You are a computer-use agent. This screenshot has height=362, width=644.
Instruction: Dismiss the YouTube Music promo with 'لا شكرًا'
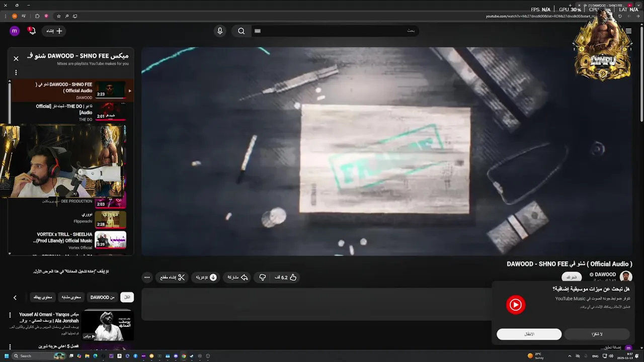(597, 334)
